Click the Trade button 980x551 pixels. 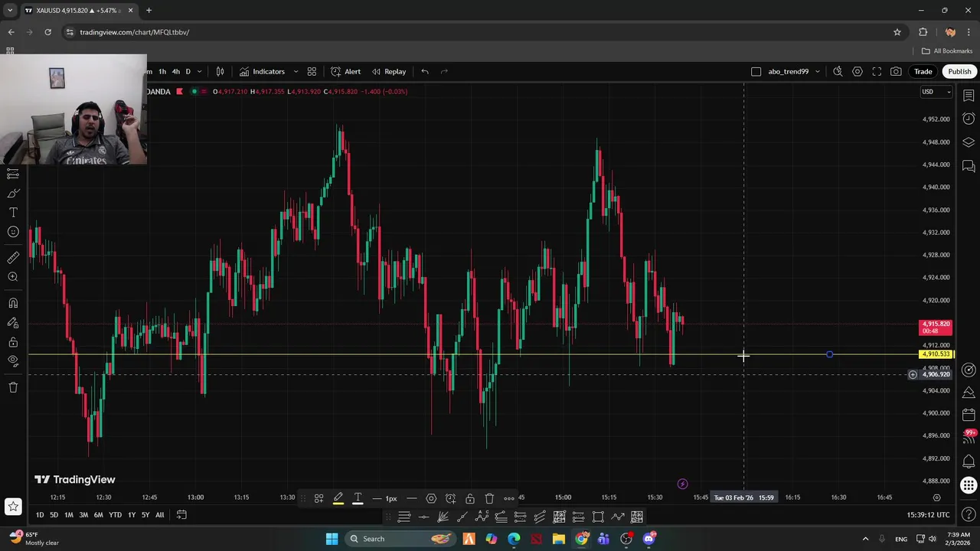(x=923, y=71)
